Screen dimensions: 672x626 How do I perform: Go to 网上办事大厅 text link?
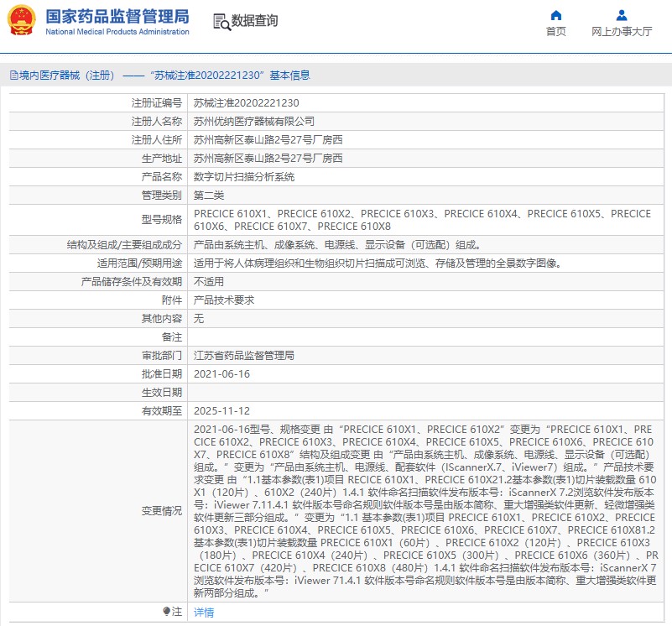point(621,32)
